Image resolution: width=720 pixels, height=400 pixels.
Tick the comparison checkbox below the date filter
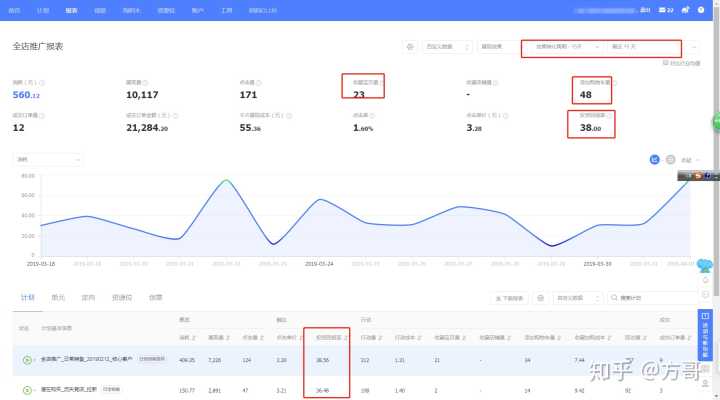pyautogui.click(x=666, y=63)
